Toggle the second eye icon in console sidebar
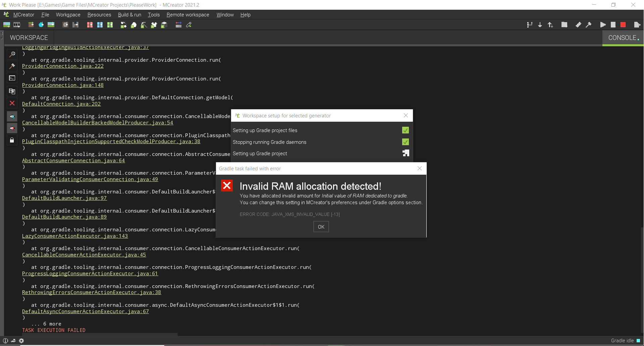The height and width of the screenshot is (346, 644). [x=12, y=128]
